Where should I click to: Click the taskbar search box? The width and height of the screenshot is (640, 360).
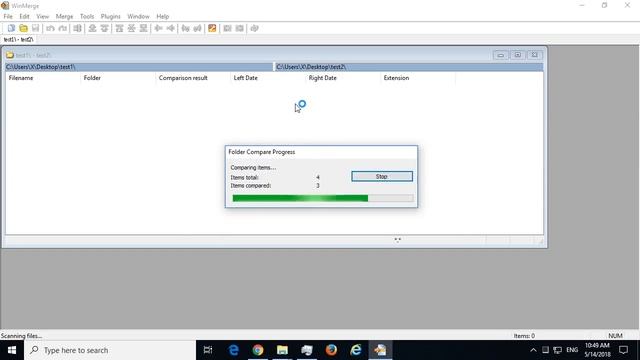110,350
